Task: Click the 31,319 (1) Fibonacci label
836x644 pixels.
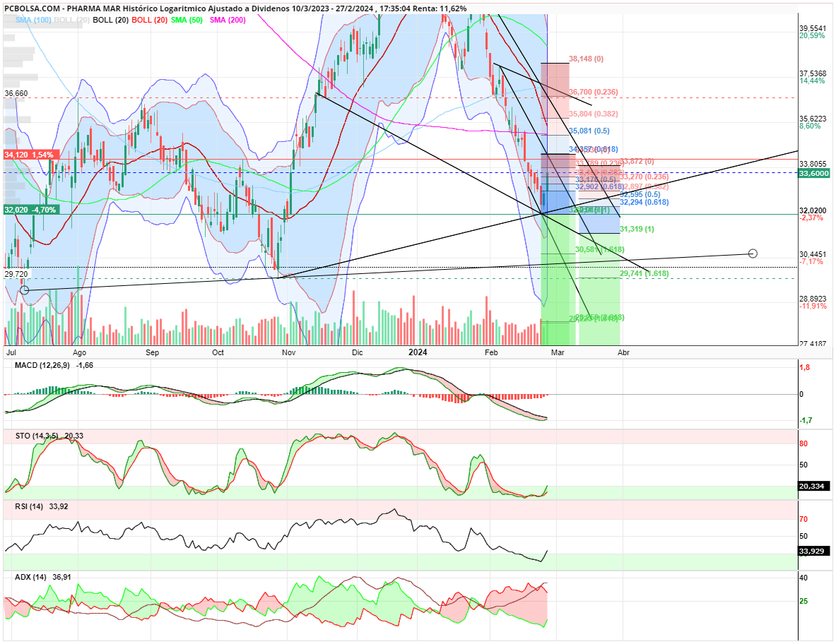Action: tap(637, 229)
